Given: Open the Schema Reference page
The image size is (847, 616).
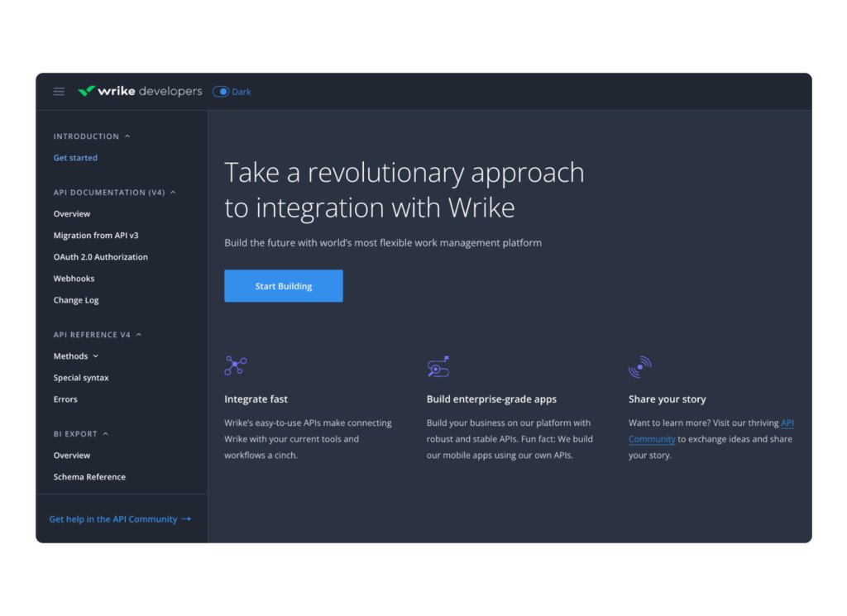Looking at the screenshot, I should pyautogui.click(x=89, y=477).
